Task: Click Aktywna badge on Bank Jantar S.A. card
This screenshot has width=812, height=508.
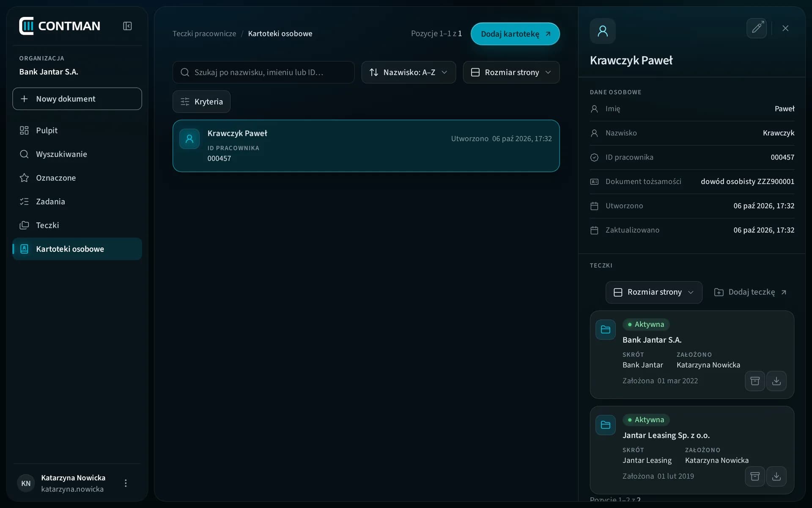Action: [646, 324]
